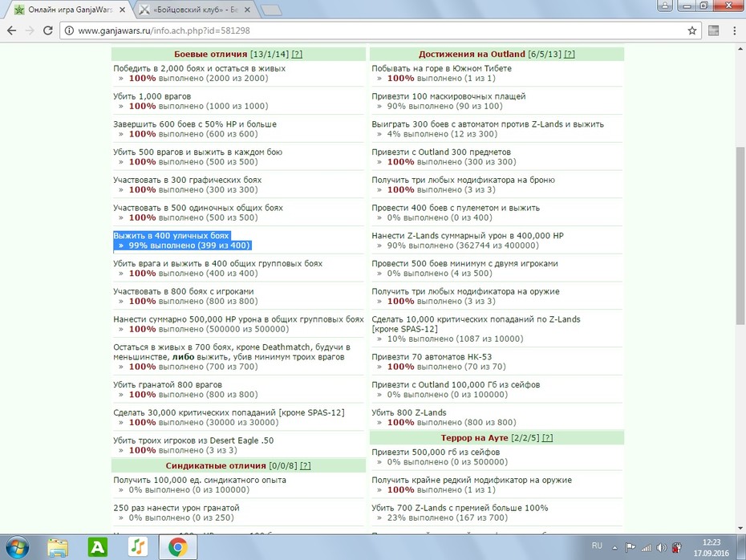Viewport: 746px width, 560px height.
Task: Open the Action Center flag icon
Action: pos(630,548)
